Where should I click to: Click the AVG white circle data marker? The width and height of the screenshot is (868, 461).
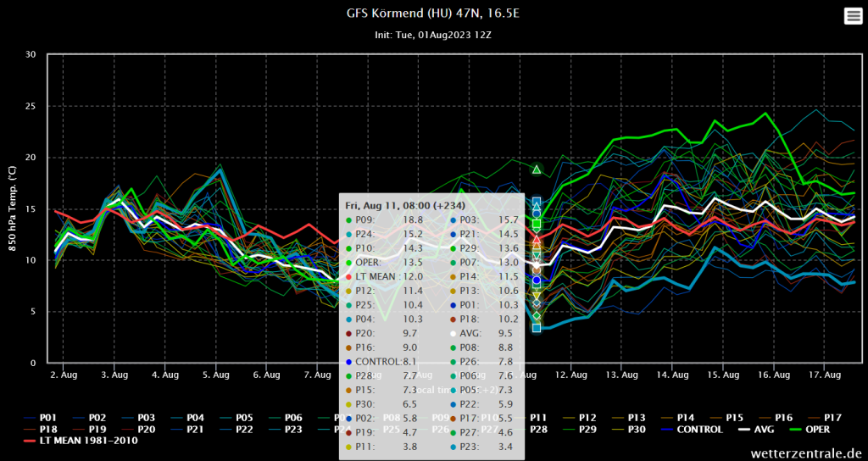(x=537, y=265)
